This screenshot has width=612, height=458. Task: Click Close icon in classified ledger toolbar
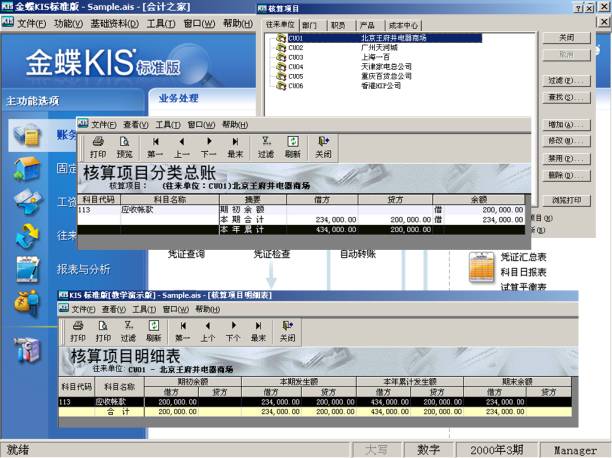point(323,148)
